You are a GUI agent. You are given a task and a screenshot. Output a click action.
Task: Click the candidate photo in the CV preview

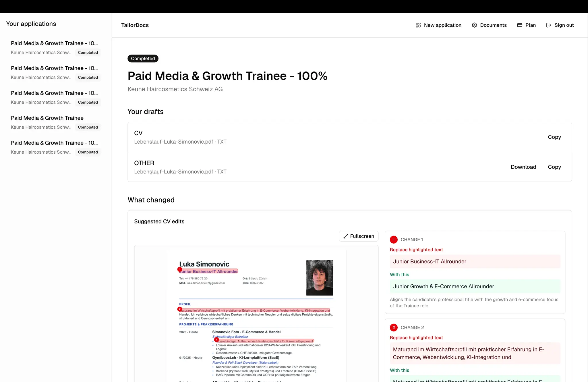320,278
